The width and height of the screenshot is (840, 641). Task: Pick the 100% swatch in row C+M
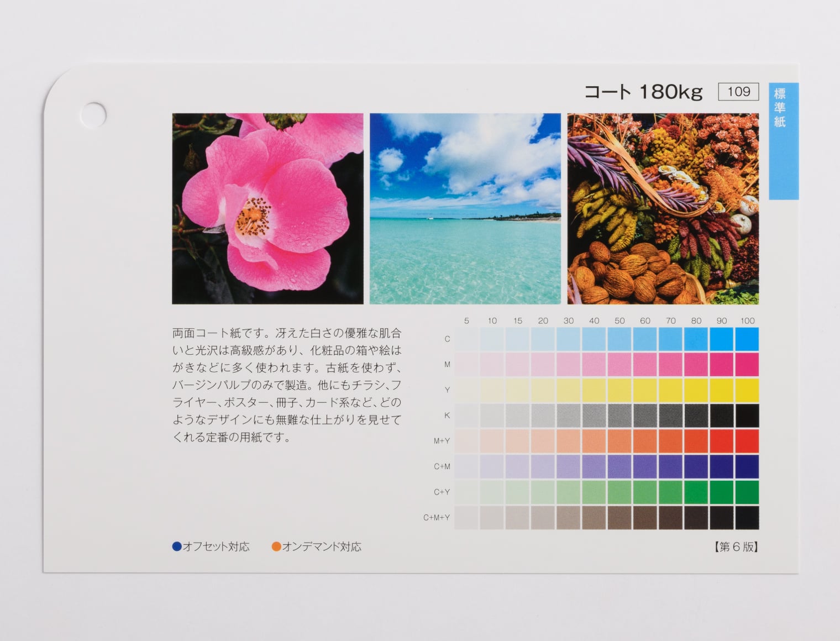pyautogui.click(x=747, y=466)
